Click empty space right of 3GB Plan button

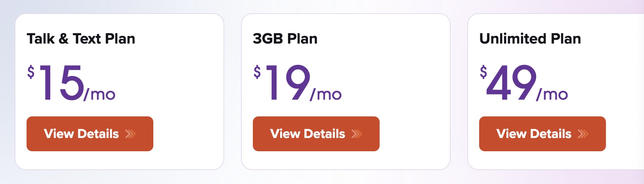pyautogui.click(x=415, y=134)
